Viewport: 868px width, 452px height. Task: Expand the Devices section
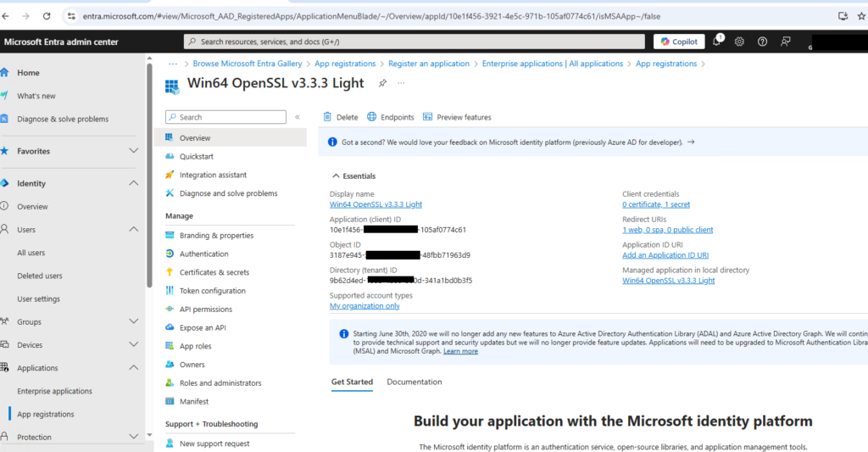[133, 344]
